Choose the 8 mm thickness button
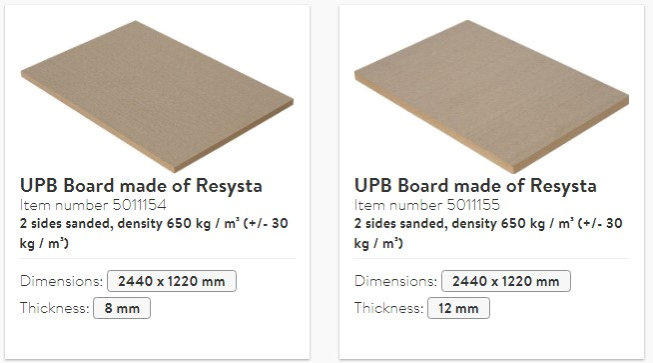 coord(122,308)
